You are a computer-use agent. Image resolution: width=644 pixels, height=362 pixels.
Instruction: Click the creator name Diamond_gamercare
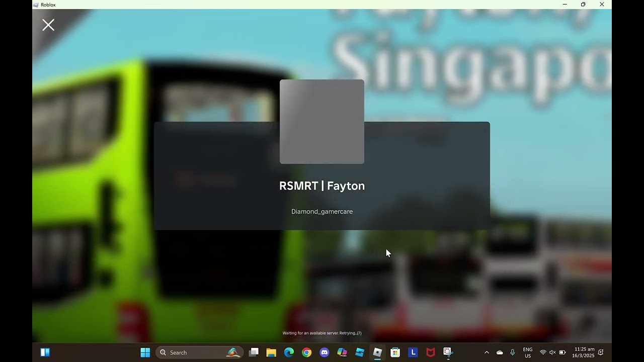(x=322, y=212)
